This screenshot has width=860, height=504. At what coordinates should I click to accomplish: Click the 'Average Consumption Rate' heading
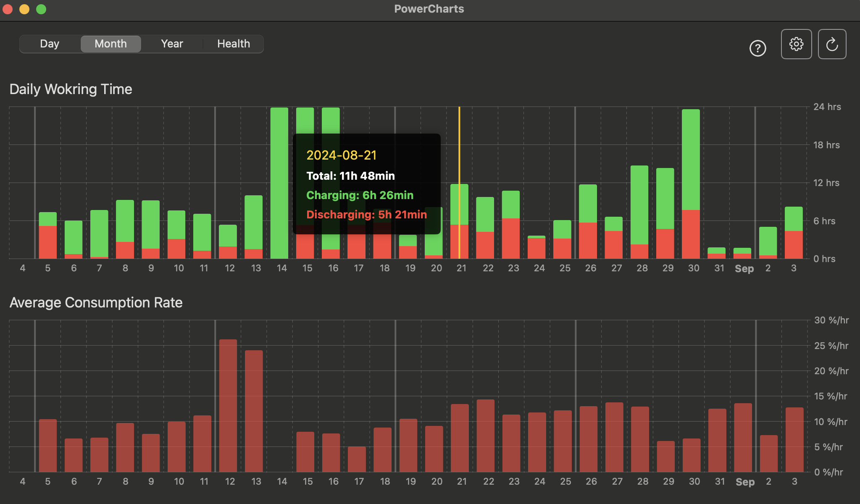(x=96, y=302)
